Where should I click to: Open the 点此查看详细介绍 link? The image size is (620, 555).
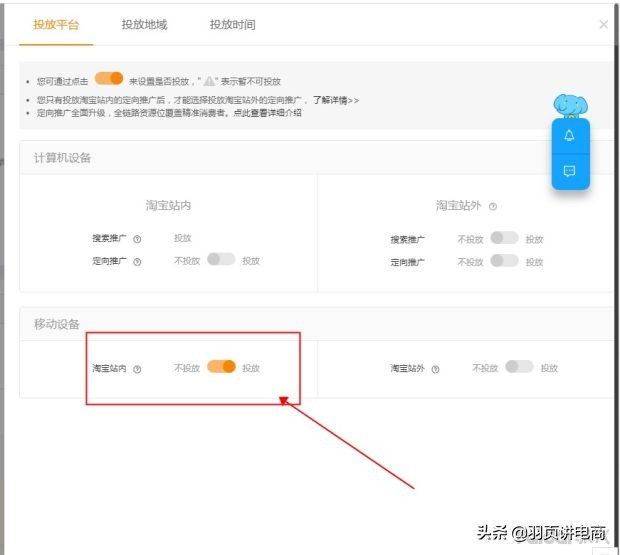[x=267, y=113]
